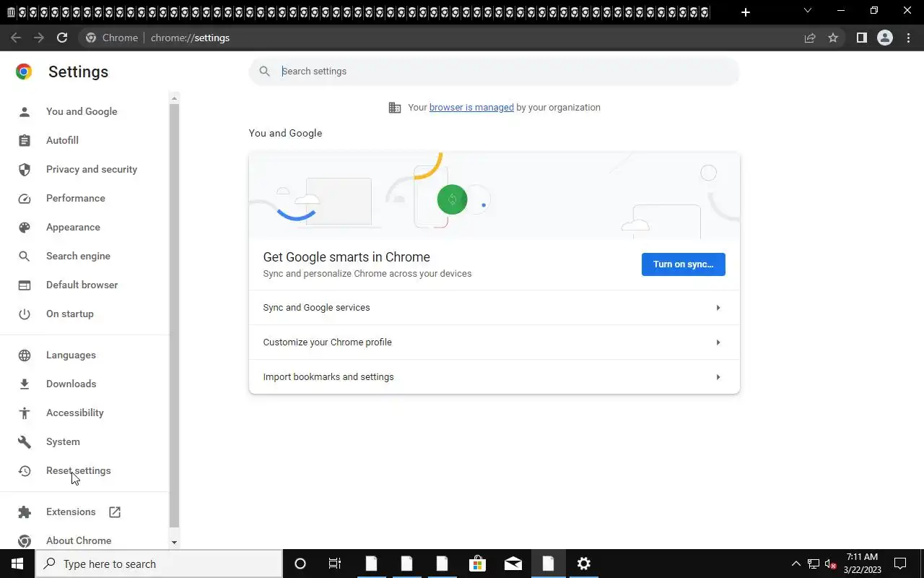The height and width of the screenshot is (578, 924).
Task: Open Extensions in a new tab
Action: pos(71,512)
